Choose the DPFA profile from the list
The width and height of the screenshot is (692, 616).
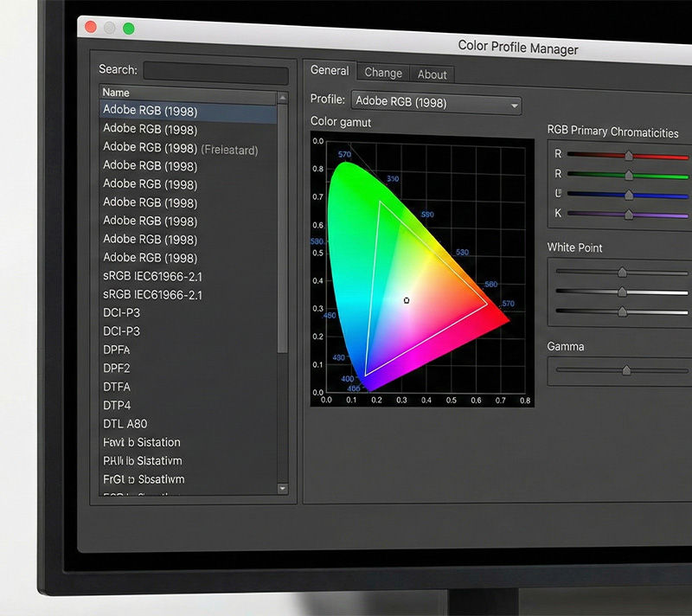pyautogui.click(x=117, y=350)
